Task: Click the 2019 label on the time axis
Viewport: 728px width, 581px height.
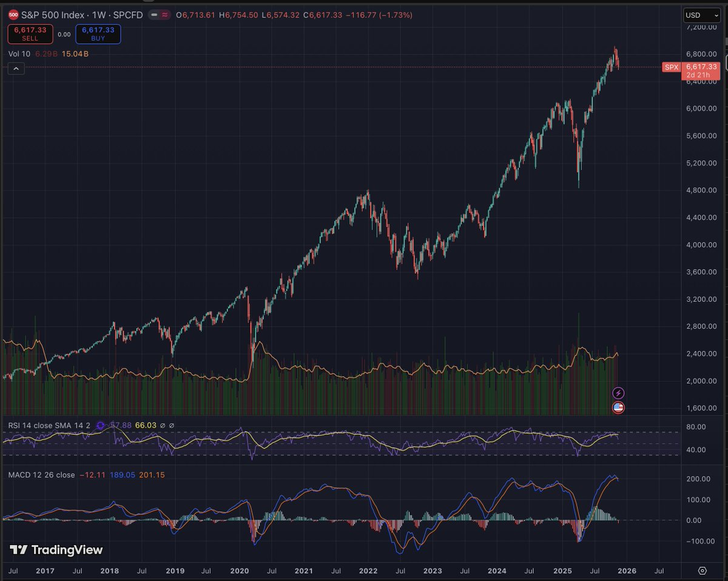Action: pyautogui.click(x=175, y=571)
